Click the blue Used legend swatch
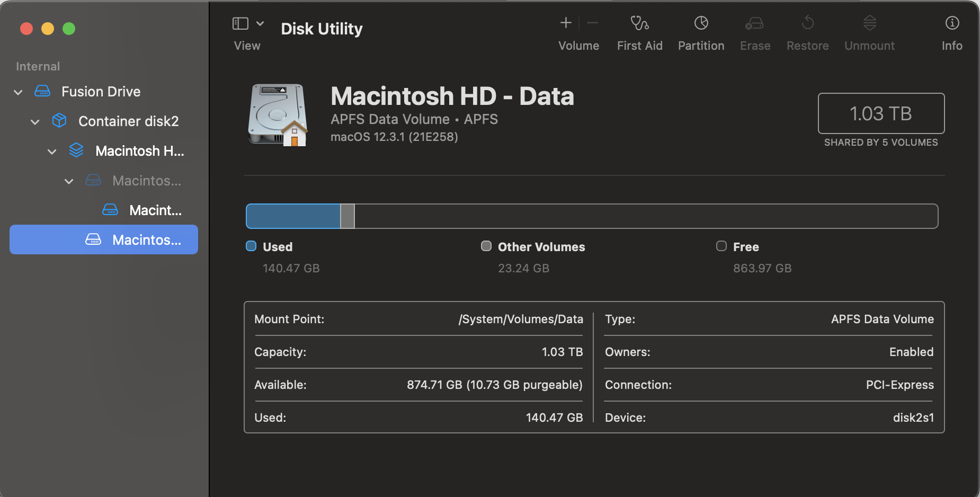980x497 pixels. point(251,246)
